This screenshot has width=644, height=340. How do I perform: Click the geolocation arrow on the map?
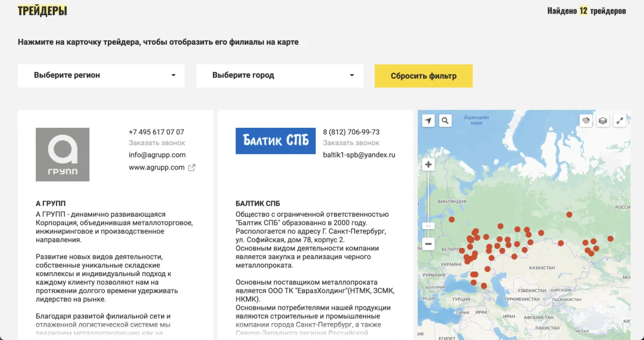(x=428, y=121)
